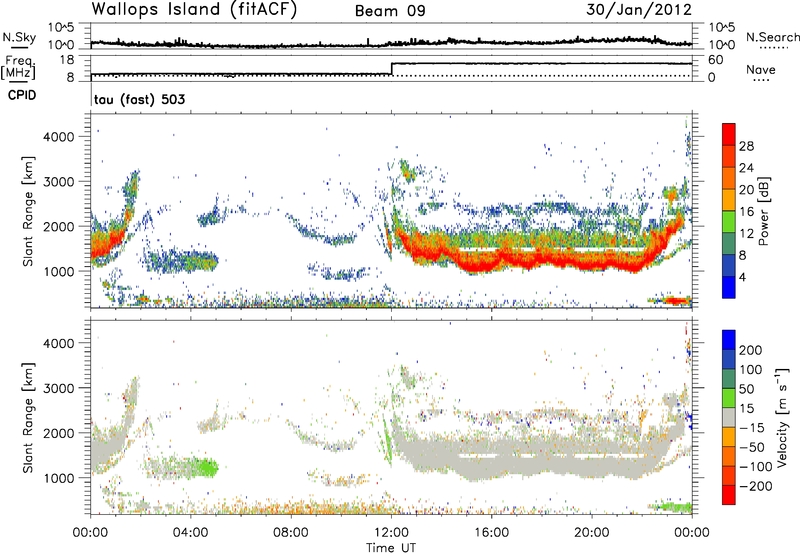Pick the red segment of the velocity colorbar
Image resolution: width=800 pixels, height=554 pixels.
(729, 495)
